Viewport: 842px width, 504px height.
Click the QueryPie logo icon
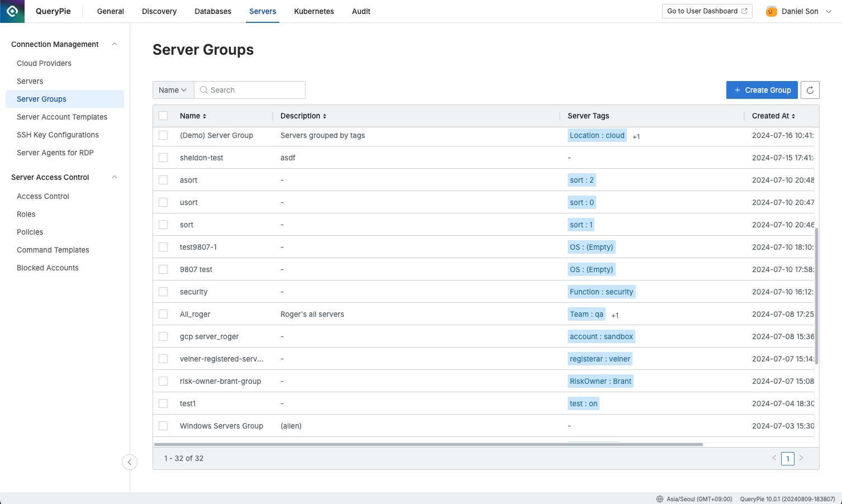coord(12,11)
